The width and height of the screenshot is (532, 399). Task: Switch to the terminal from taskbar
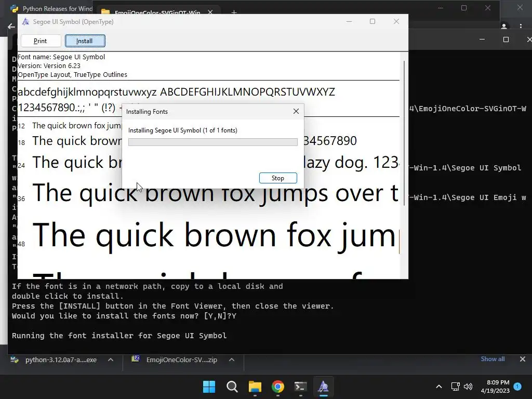(301, 387)
